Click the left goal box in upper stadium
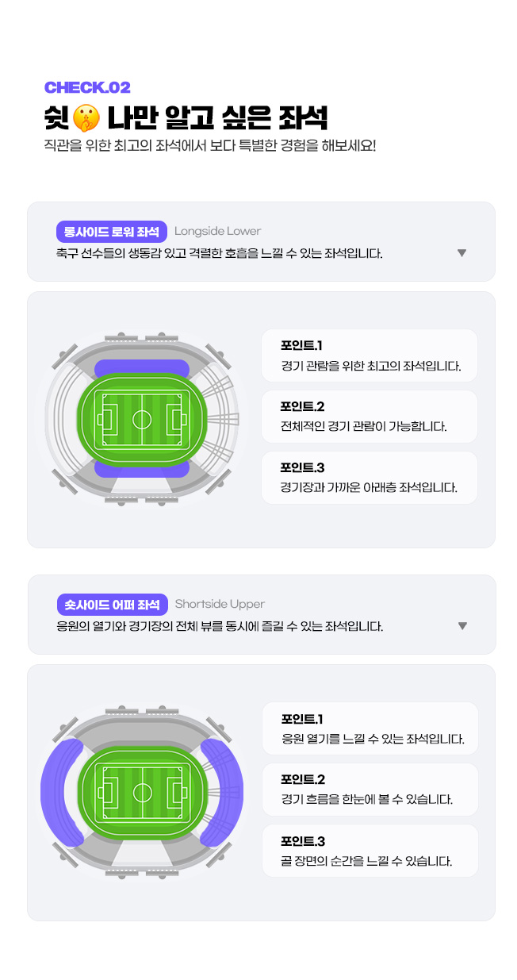The height and width of the screenshot is (980, 517). tap(105, 418)
